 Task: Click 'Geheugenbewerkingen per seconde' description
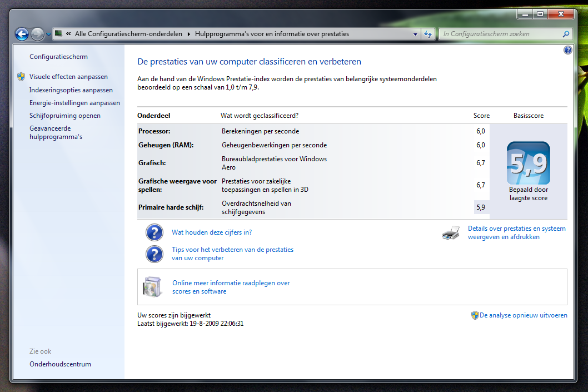click(x=274, y=145)
